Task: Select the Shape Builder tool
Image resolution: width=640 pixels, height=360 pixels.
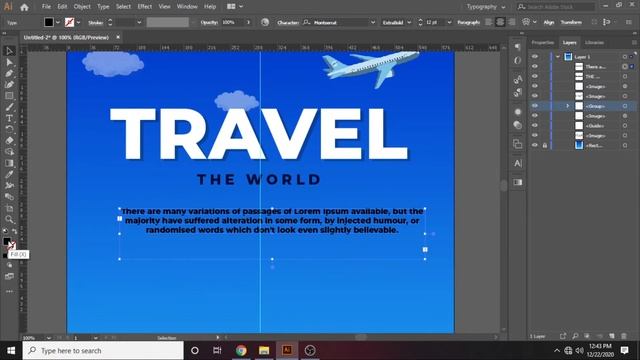Action: (9, 152)
